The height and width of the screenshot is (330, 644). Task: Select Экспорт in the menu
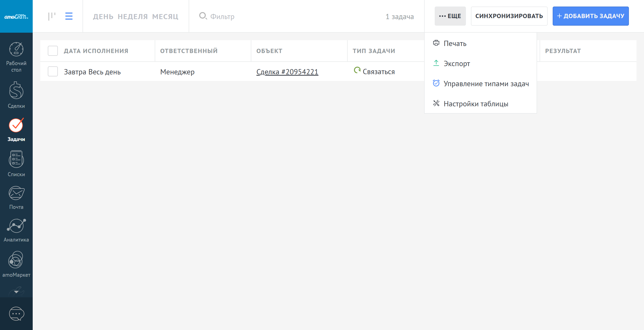pos(457,64)
